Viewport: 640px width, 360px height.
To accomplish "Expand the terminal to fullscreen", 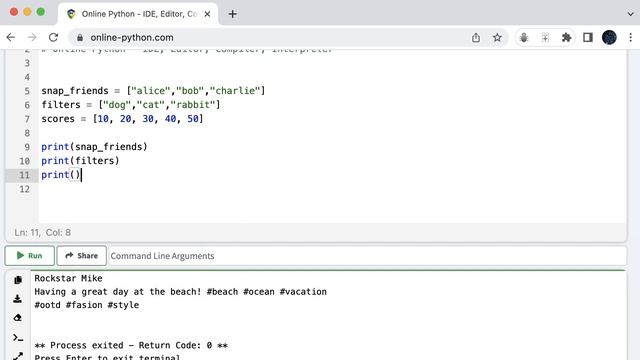I will click(18, 356).
